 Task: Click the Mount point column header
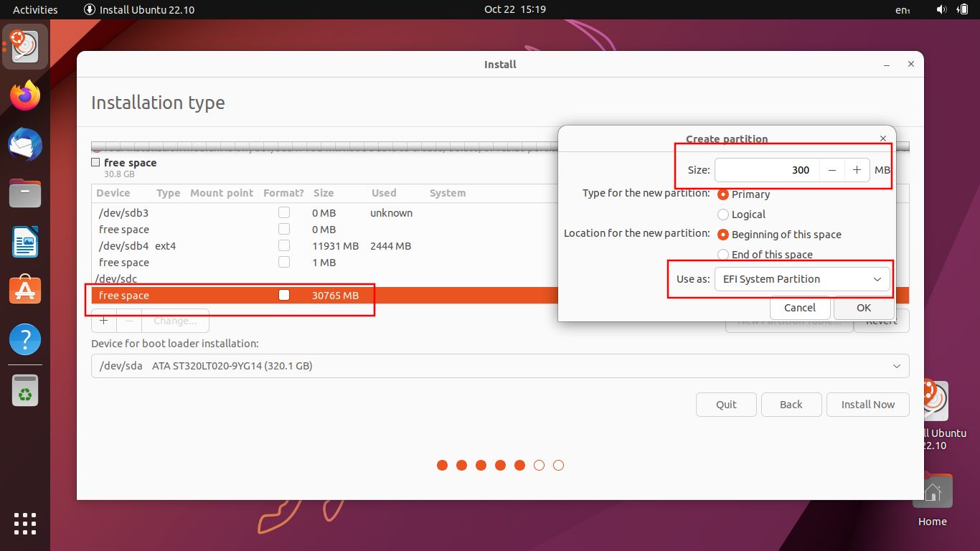(x=222, y=193)
